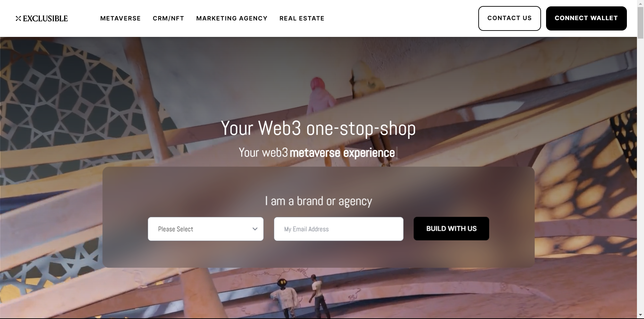Open the Please Select dropdown
This screenshot has height=319, width=644.
point(206,229)
